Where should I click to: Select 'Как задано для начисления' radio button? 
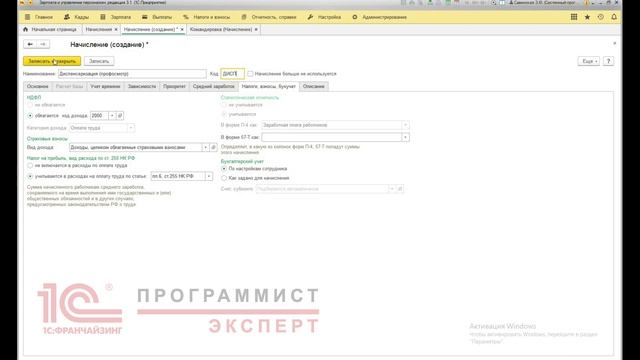(224, 178)
